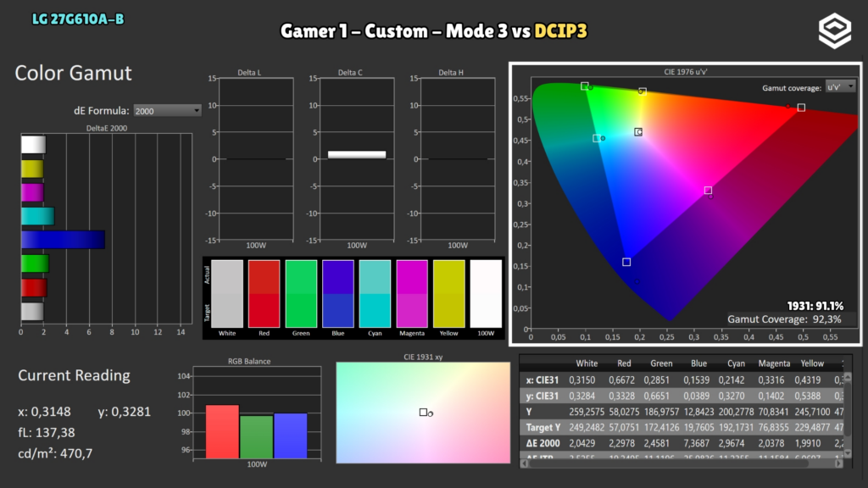Click the blue bar in DeltaE 2000 chart

click(x=63, y=240)
